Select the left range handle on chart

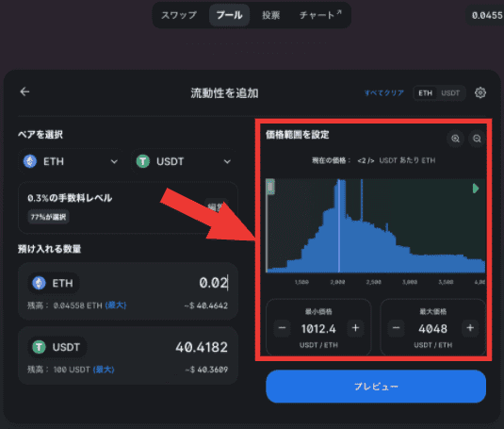270,187
